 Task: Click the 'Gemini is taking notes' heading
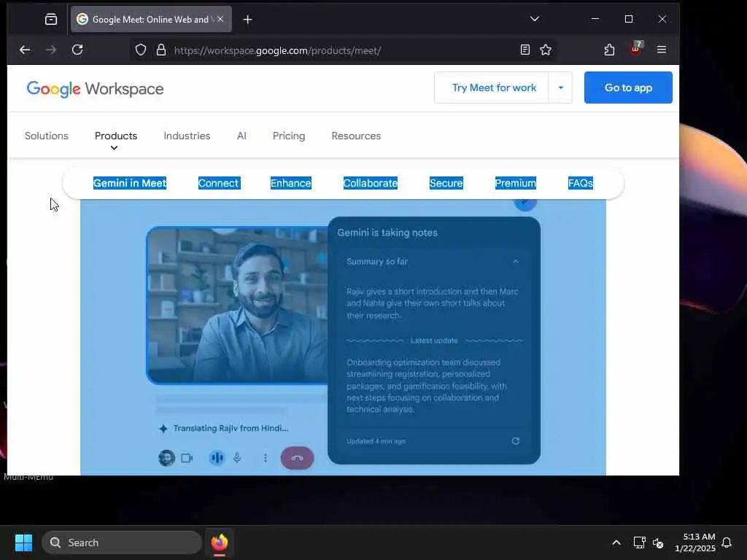tap(387, 233)
